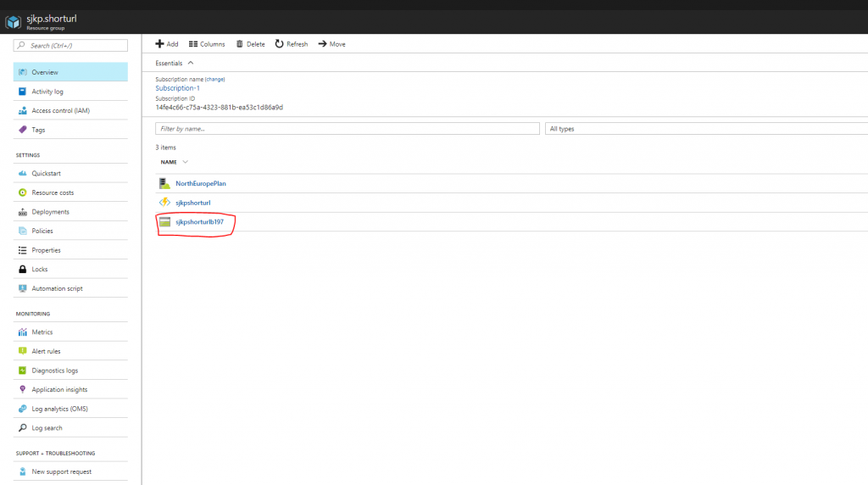Click the Tags icon in sidebar
868x485 pixels.
click(23, 130)
